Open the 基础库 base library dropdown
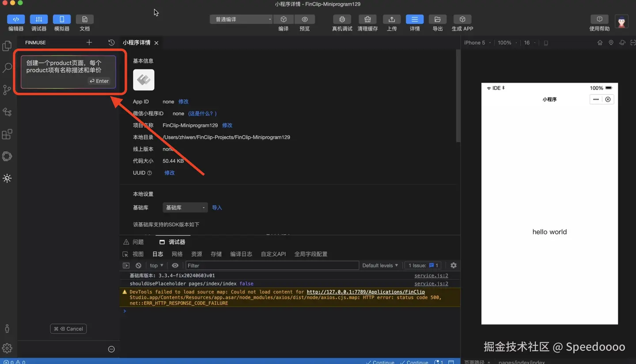Screen dimensions: 636x364 tap(185, 207)
